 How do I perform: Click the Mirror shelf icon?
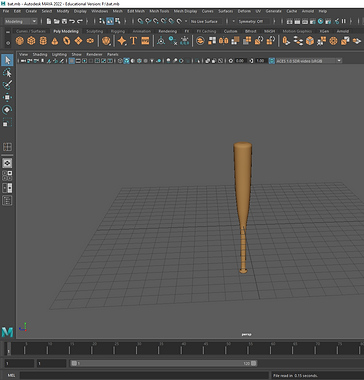(x=223, y=41)
